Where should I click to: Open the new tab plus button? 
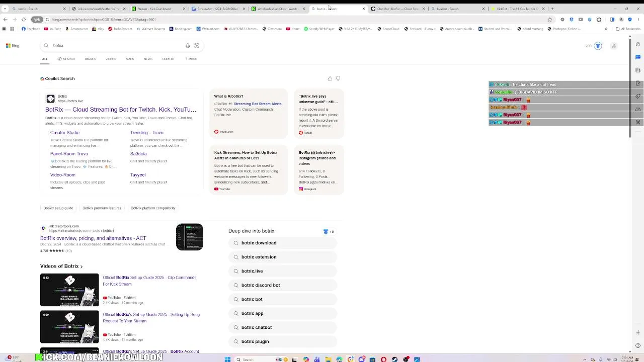[x=552, y=9]
